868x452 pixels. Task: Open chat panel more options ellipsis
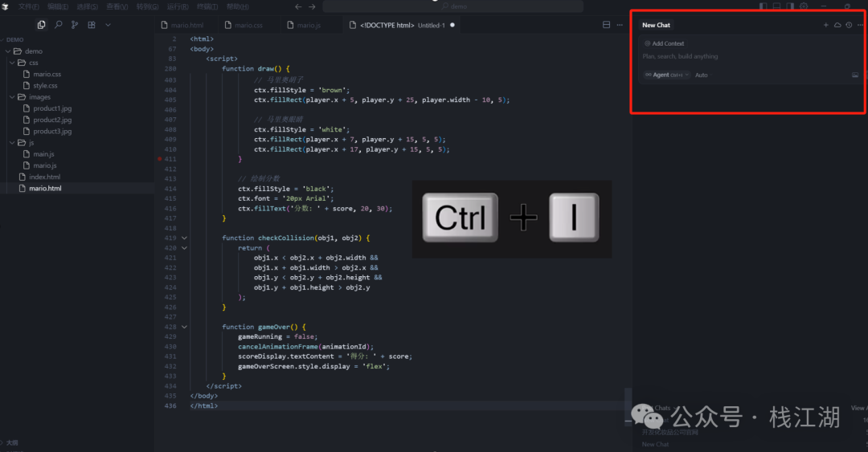860,25
